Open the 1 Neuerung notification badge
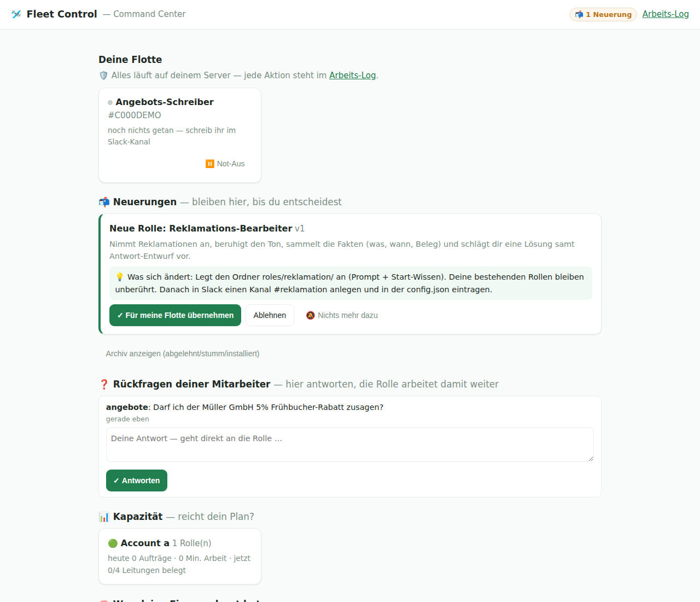Viewport: 700px width, 602px height. click(603, 14)
